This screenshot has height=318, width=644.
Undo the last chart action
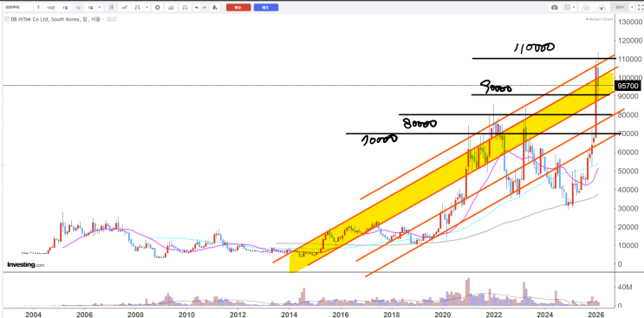click(x=197, y=8)
